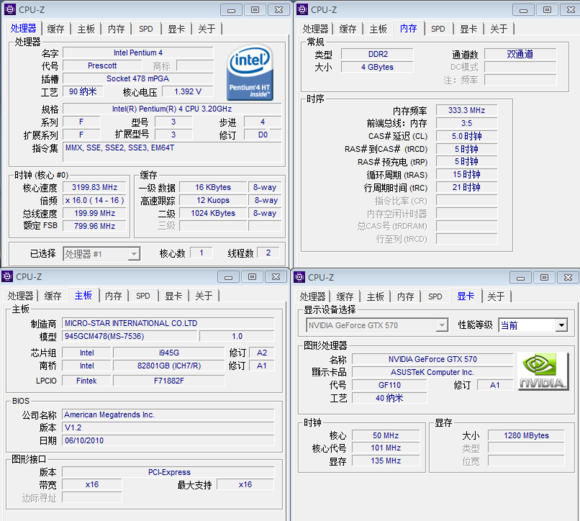Maximize the top-left processor CPU-Z window
The height and width of the screenshot is (521, 580).
tap(255, 10)
